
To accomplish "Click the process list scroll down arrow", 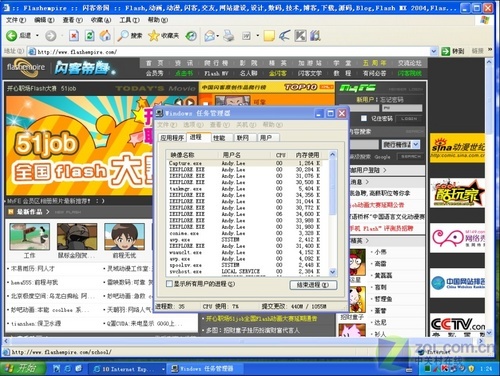I will [x=333, y=272].
